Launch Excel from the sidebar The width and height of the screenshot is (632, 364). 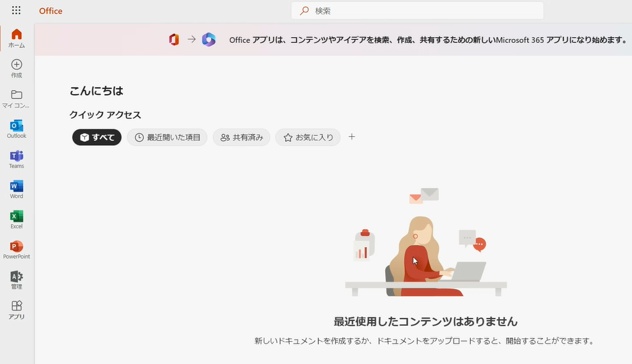17,219
